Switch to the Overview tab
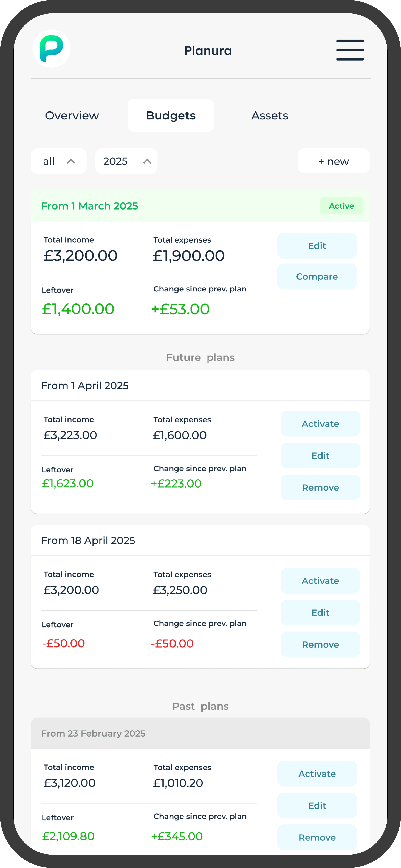Screen dimensions: 401x868 [x=72, y=115]
